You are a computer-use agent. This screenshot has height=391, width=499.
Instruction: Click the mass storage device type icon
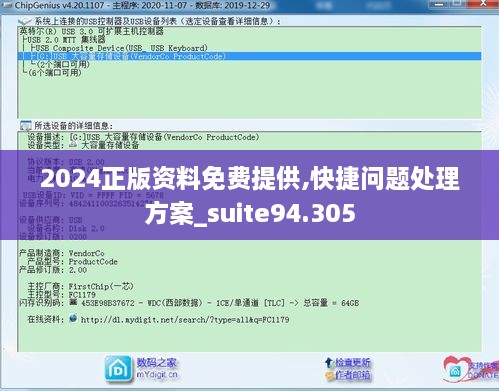[73, 145]
